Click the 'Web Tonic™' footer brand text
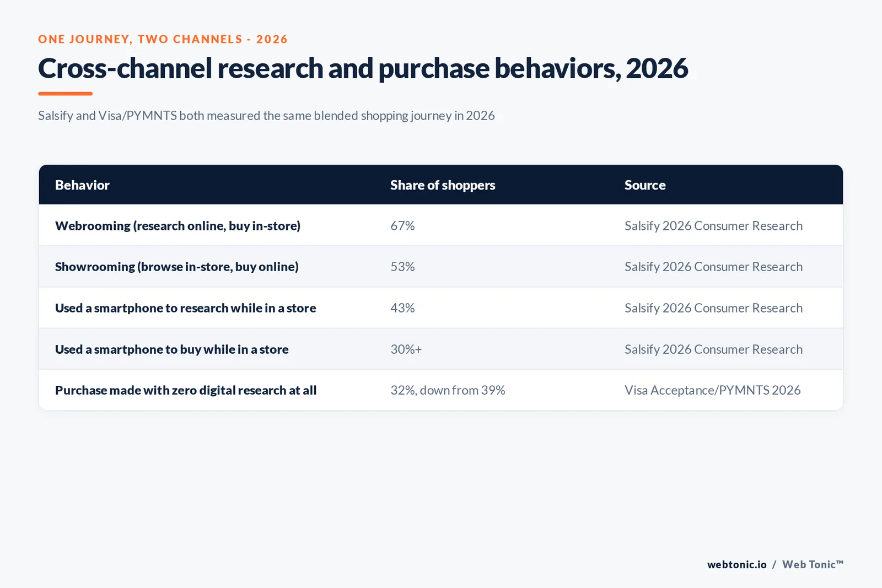Viewport: 882px width, 588px height. click(x=813, y=564)
